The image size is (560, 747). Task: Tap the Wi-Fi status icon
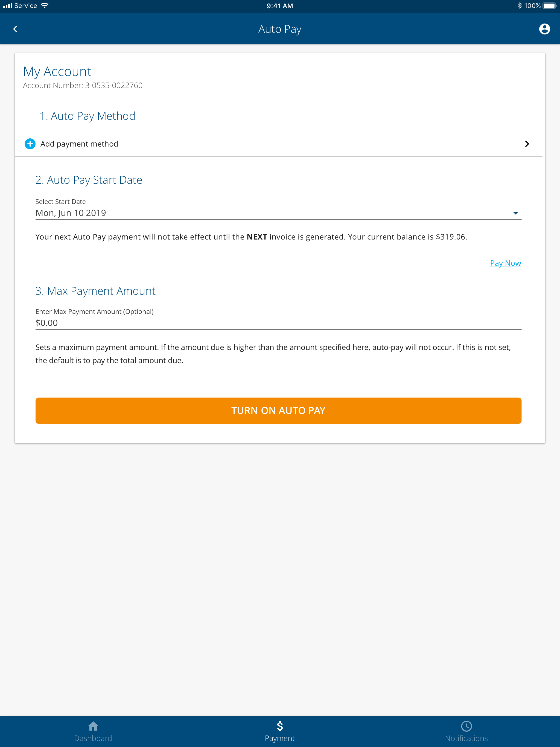tap(44, 5)
